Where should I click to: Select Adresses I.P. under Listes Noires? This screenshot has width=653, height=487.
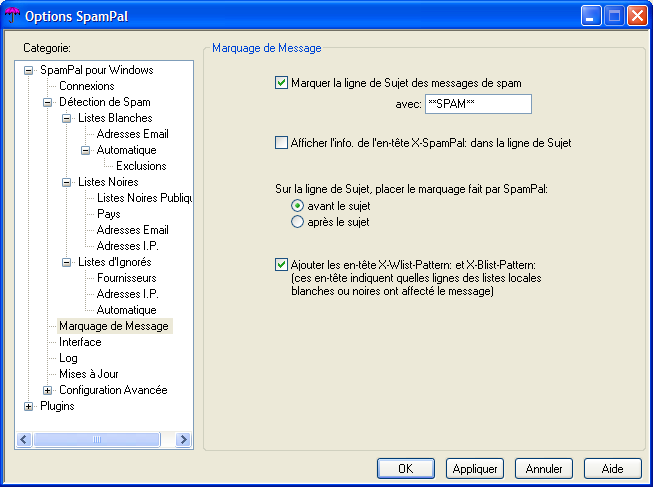(127, 246)
